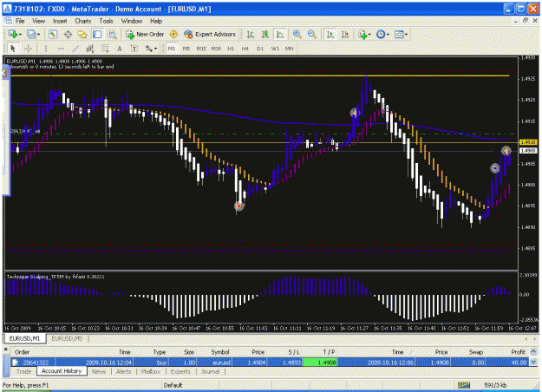Select the Vertical Line drawing tool

coord(46,49)
